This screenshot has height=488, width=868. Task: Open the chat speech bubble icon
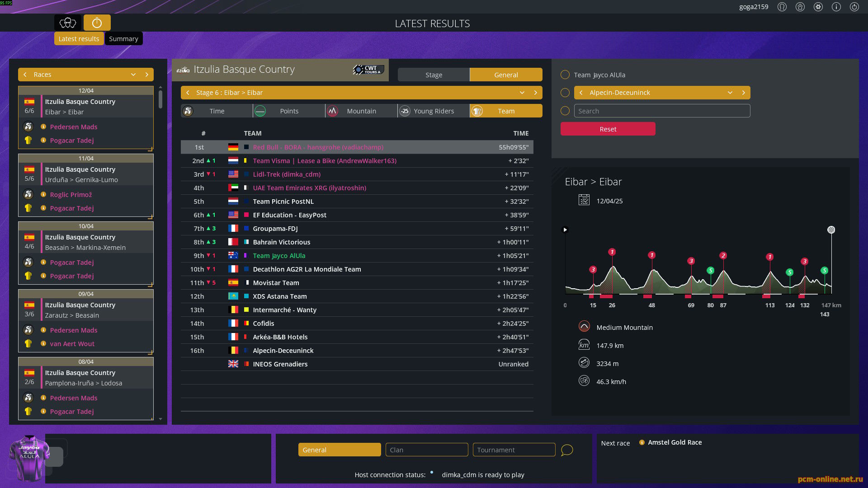[x=566, y=450]
